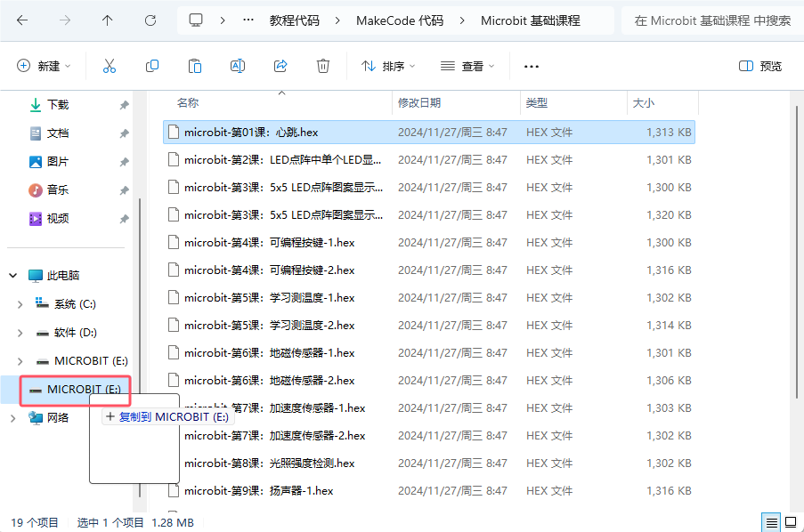This screenshot has height=532, width=804.
Task: Click the This PC monitor icon in address bar
Action: tap(196, 20)
